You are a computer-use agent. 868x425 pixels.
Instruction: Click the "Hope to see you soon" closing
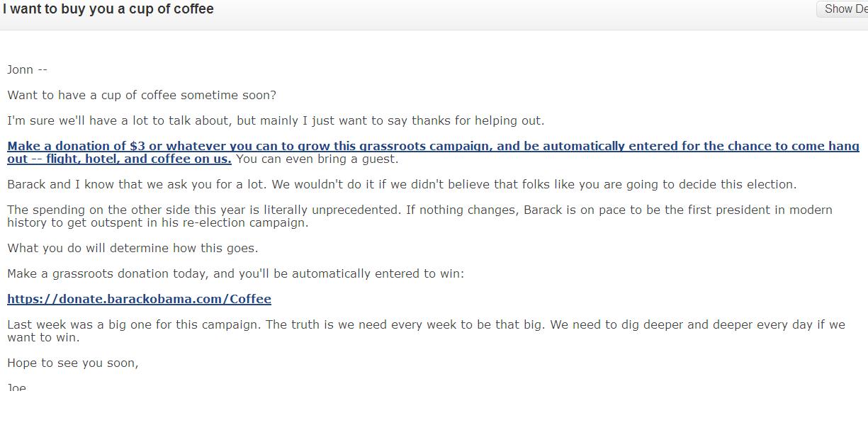coord(73,363)
